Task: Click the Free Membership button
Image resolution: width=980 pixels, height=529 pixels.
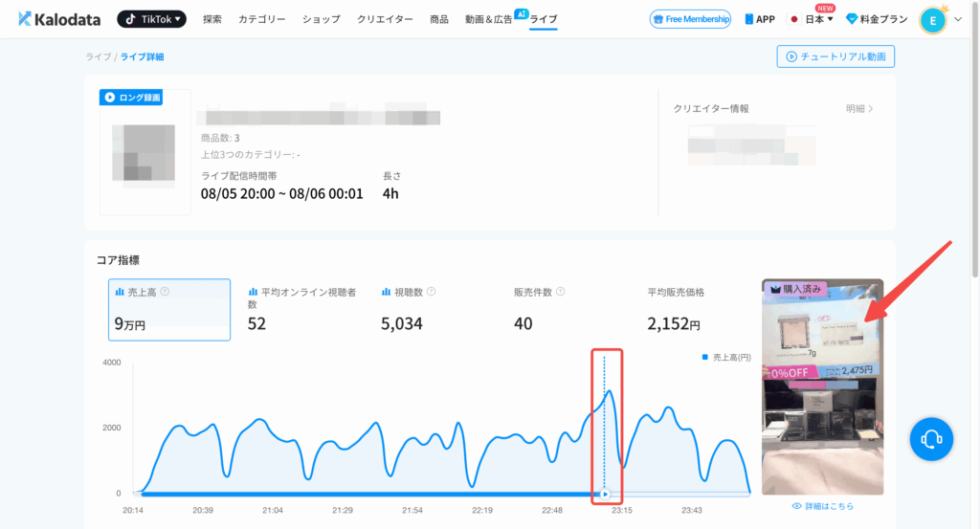Action: (x=691, y=19)
